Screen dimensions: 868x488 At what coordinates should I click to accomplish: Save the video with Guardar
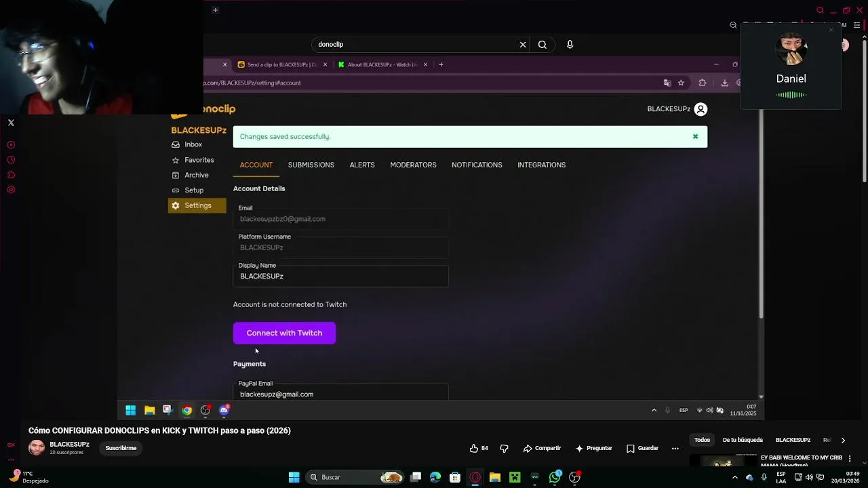tap(642, 448)
